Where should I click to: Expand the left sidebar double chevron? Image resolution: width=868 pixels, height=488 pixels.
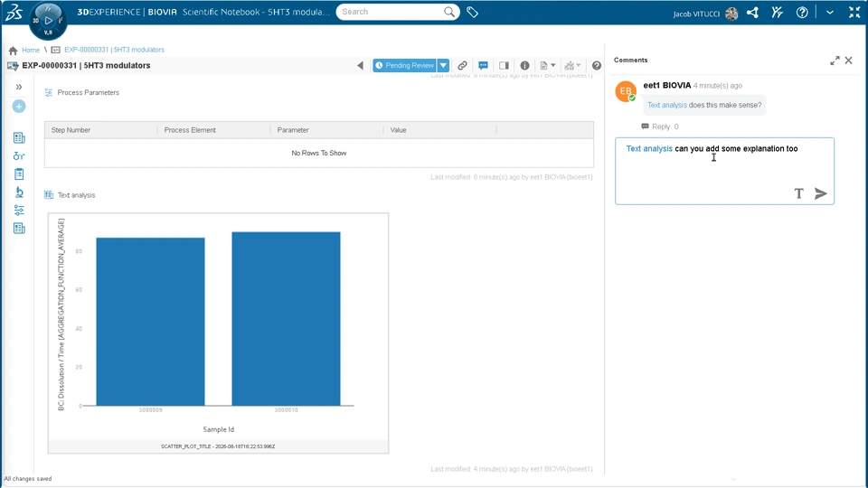(19, 87)
